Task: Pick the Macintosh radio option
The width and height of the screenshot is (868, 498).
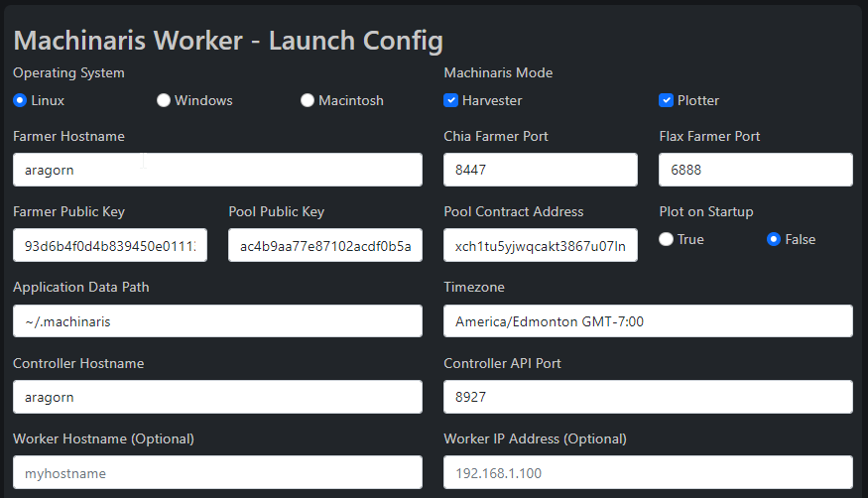Action: click(x=308, y=100)
